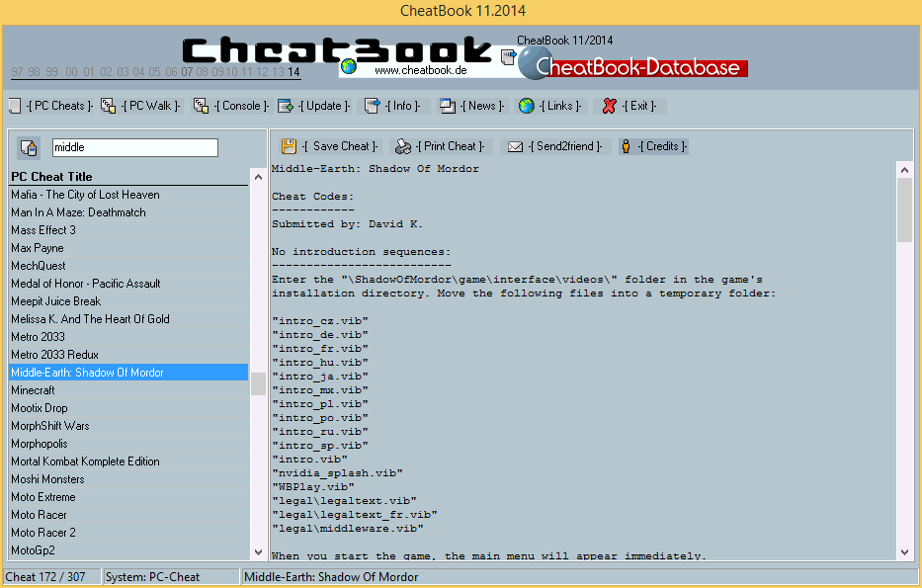Select year 97 in the year strip

[x=17, y=72]
